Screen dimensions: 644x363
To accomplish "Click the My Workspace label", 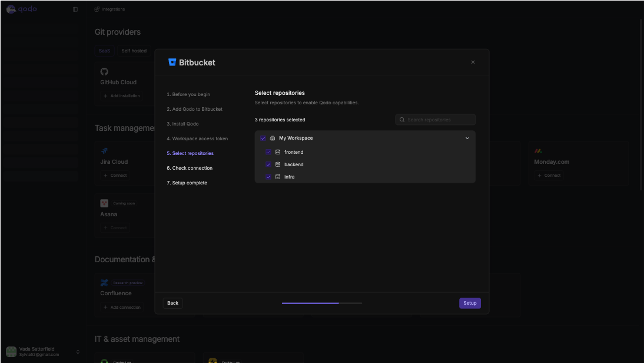I will (x=296, y=138).
